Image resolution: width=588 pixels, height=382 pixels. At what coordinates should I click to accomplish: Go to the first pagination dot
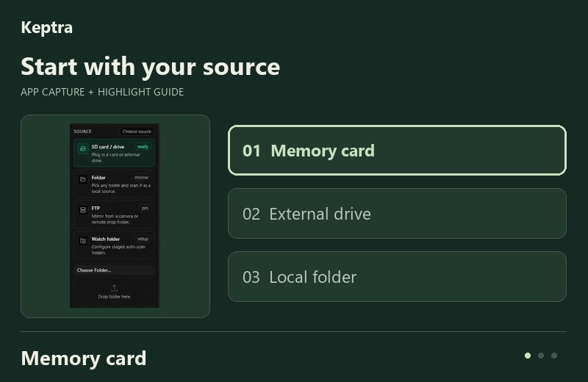coord(528,356)
